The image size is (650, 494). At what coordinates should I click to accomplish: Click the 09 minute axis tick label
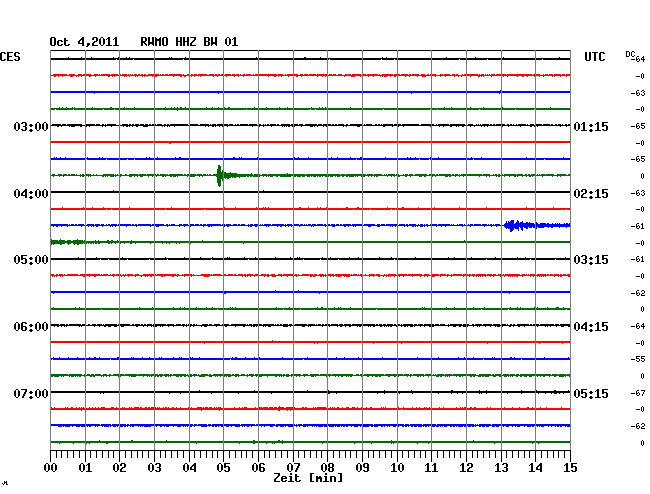362,468
